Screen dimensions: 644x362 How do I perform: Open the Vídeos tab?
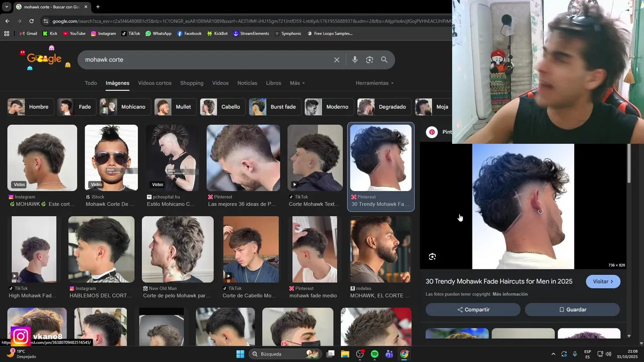220,83
